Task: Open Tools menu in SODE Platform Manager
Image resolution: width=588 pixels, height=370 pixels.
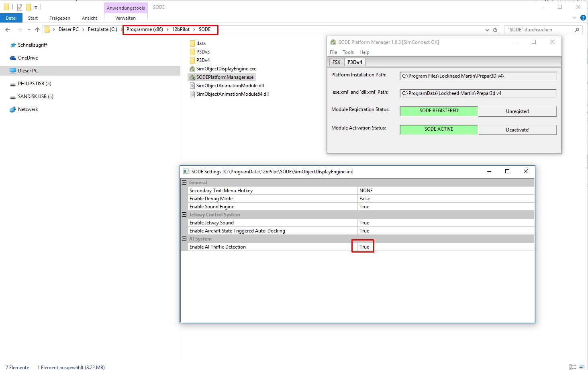Action: tap(348, 52)
